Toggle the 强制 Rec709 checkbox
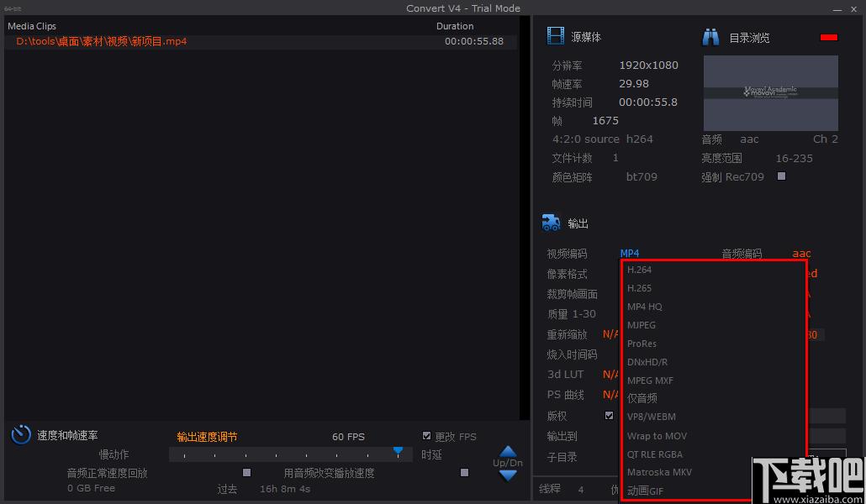Viewport: 866px width, 504px height. pos(781,176)
